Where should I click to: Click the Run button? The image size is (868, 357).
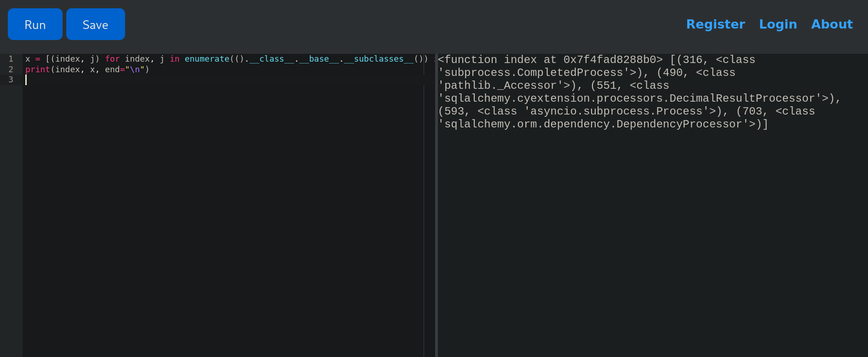click(35, 24)
